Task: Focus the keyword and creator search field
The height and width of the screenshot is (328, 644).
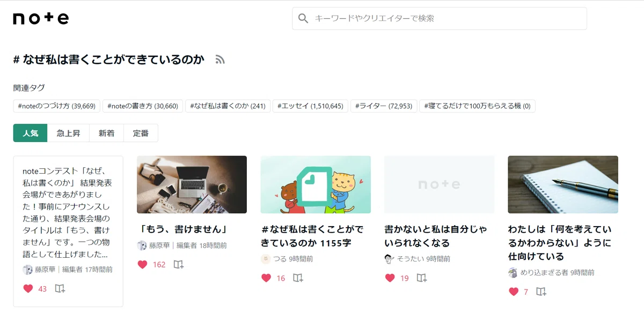Action: [x=440, y=18]
